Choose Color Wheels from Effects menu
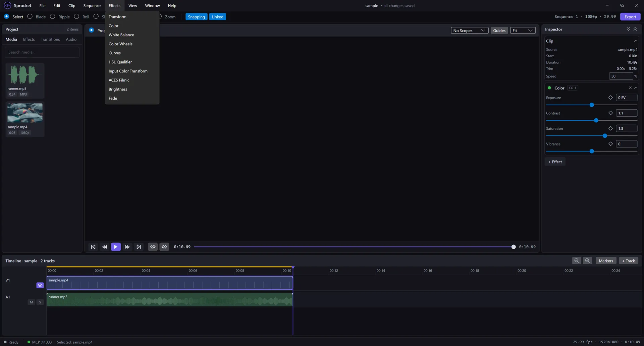This screenshot has width=644, height=346. pyautogui.click(x=132, y=44)
